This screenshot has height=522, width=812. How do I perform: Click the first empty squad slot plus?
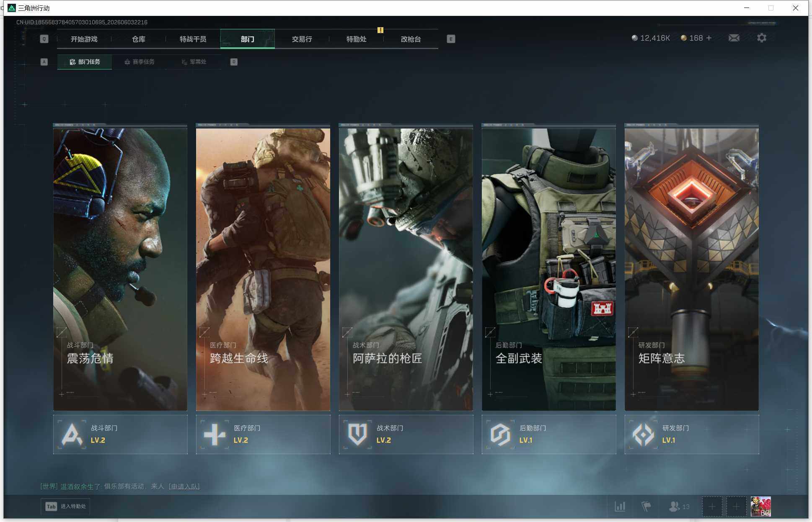712,507
